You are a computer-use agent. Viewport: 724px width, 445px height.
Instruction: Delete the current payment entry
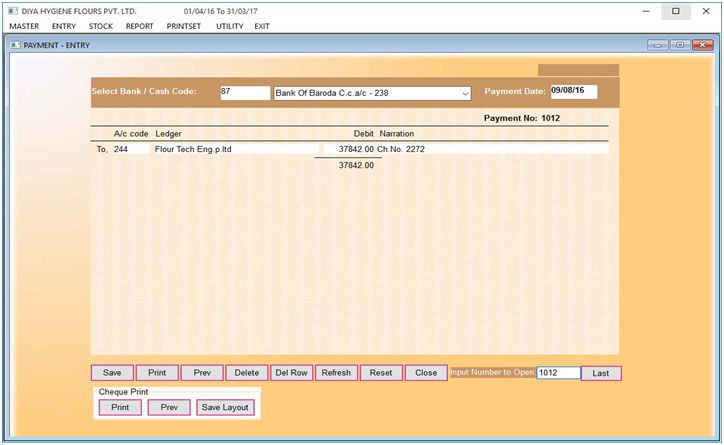click(246, 373)
